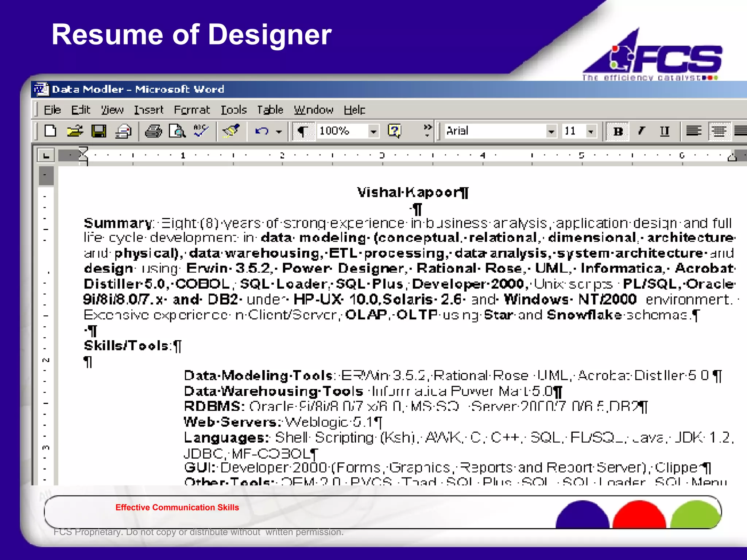Open Print Preview from the magnifier page icon
747x560 pixels.
(177, 131)
